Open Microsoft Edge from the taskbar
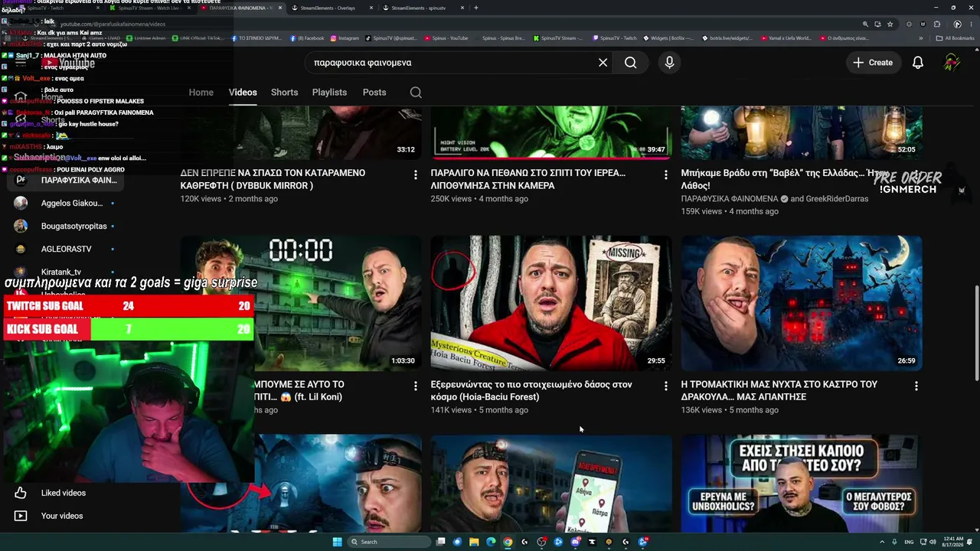The width and height of the screenshot is (980, 551). coord(491,542)
